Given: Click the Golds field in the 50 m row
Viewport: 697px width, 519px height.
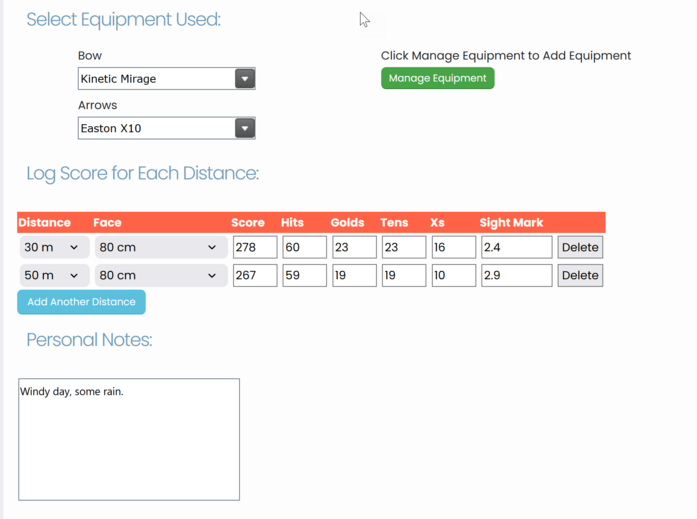Looking at the screenshot, I should point(354,275).
